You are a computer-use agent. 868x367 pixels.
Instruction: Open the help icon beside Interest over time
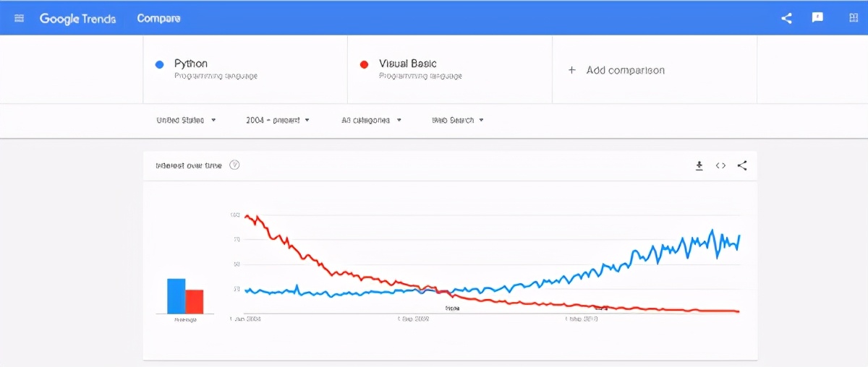pyautogui.click(x=234, y=165)
